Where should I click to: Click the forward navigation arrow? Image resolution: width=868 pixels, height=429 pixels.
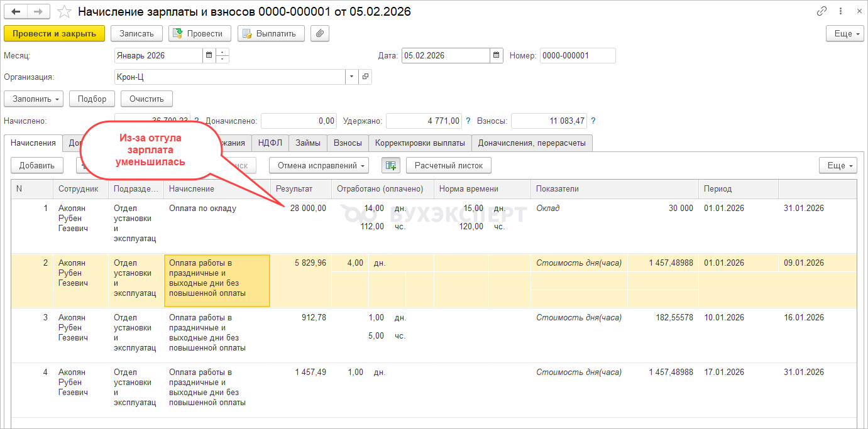coord(38,12)
